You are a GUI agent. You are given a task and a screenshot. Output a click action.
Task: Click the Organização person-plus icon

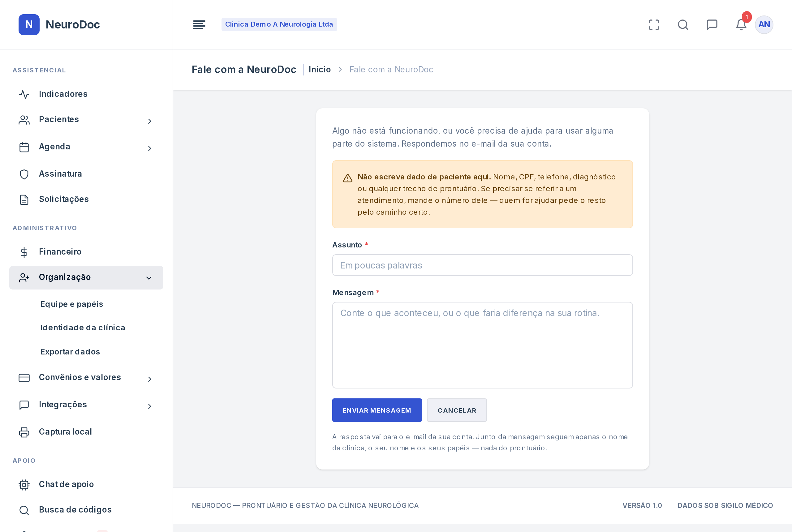[x=24, y=277]
